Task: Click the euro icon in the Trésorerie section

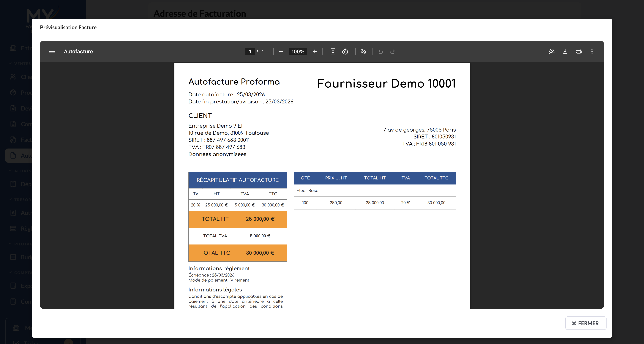Action: (x=13, y=213)
